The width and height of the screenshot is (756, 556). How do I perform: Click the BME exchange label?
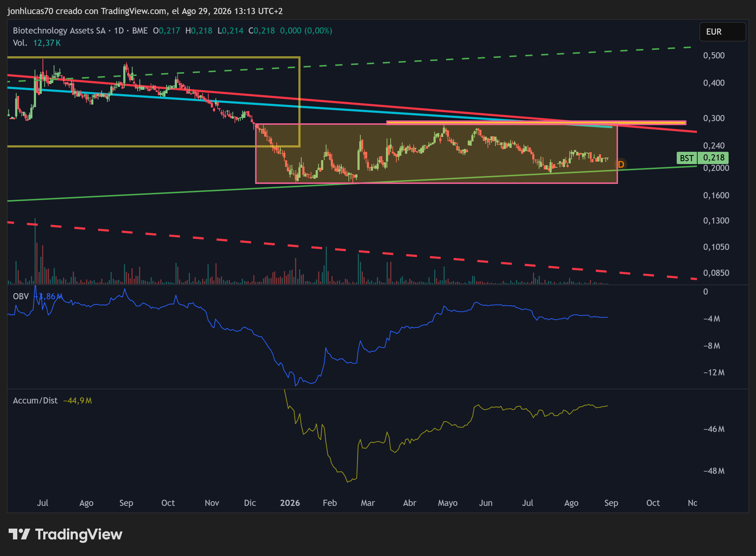pos(140,31)
